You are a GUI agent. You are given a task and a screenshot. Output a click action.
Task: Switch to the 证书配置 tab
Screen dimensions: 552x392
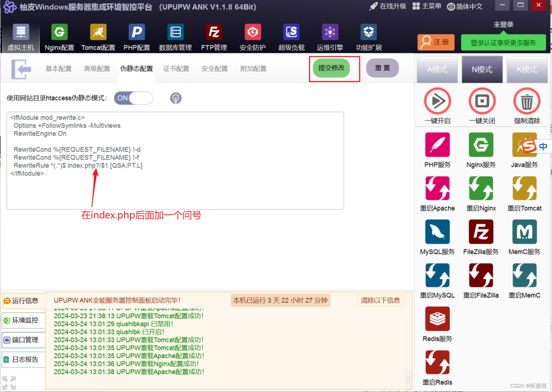(176, 69)
